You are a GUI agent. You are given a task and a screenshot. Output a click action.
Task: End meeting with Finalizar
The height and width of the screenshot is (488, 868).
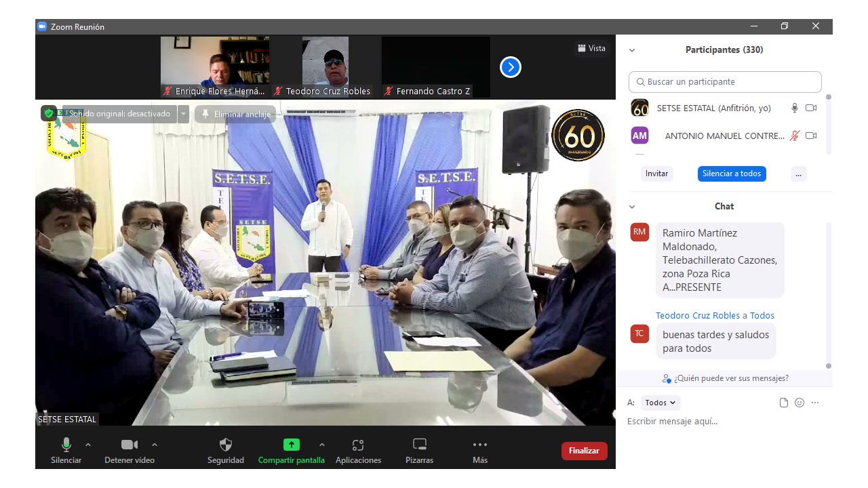click(584, 451)
